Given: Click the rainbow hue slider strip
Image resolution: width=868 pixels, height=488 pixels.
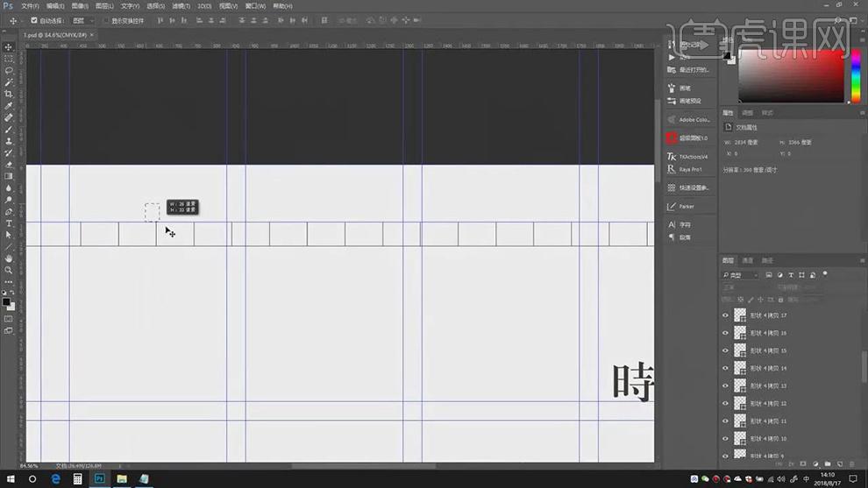Looking at the screenshot, I should click(x=856, y=76).
